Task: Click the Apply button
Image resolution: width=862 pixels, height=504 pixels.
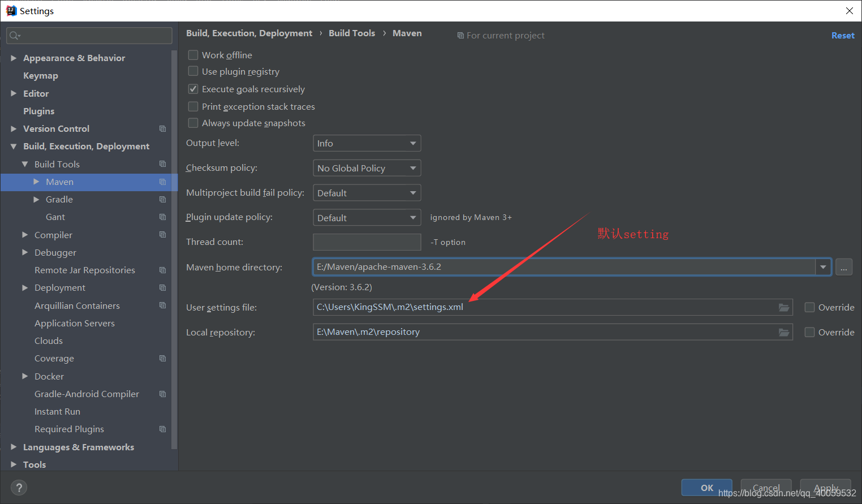Action: [825, 488]
